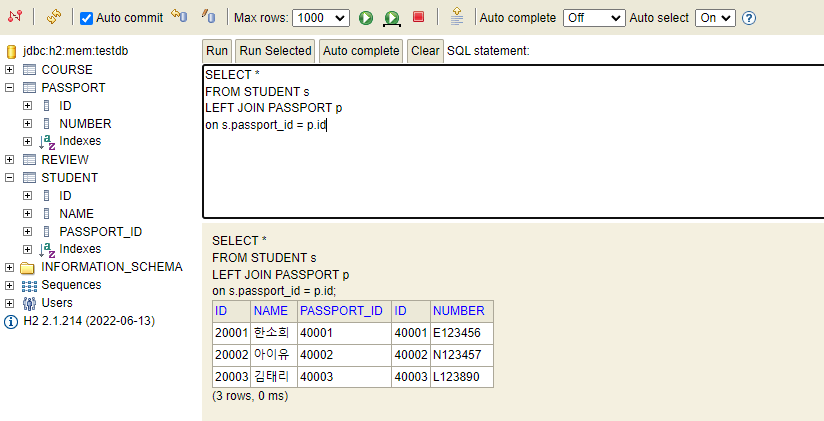Viewport: 824px width, 421px height.
Task: Click the NUMBER column icon
Action: pyautogui.click(x=47, y=124)
